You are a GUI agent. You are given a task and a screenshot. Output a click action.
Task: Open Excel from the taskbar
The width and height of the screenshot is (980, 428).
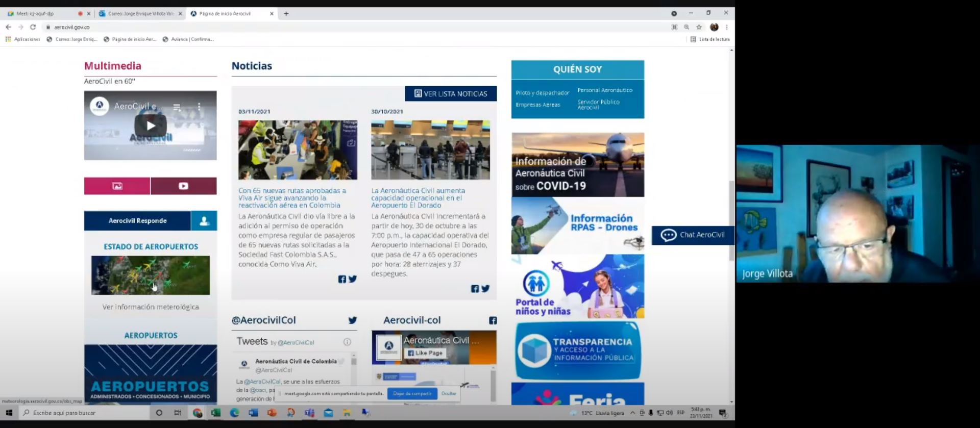point(216,413)
